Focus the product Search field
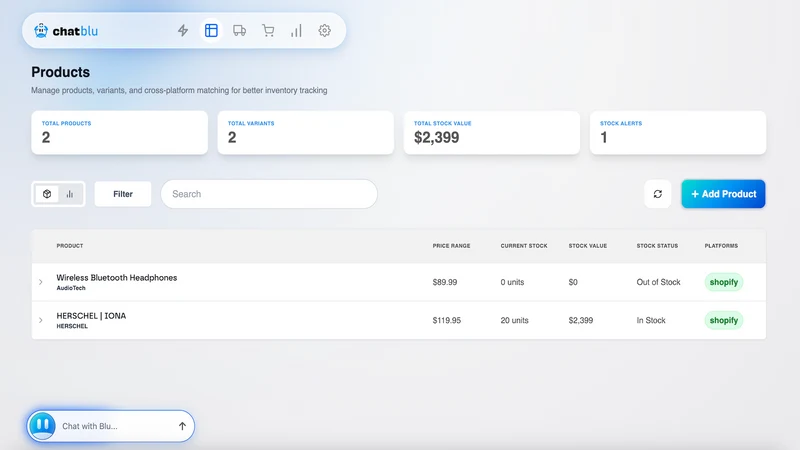This screenshot has width=800, height=450. point(269,194)
